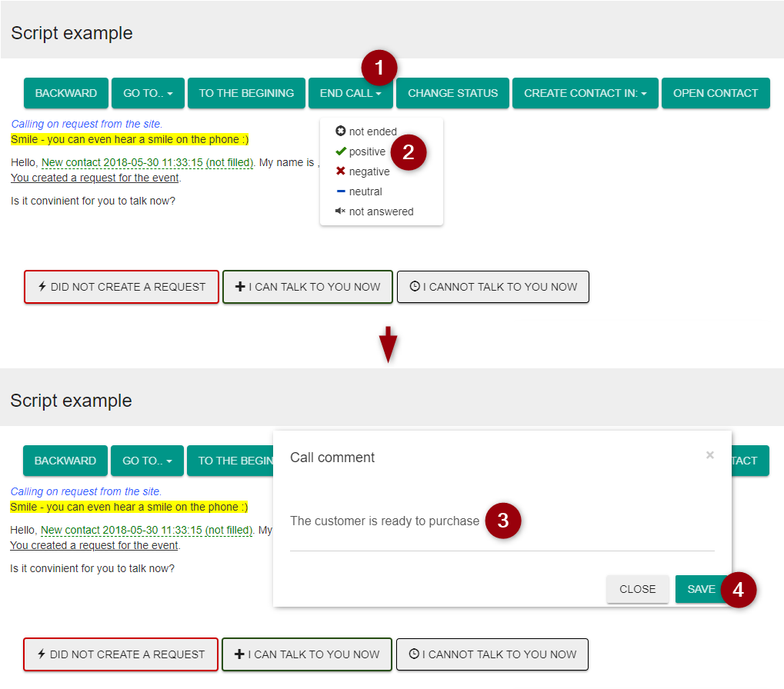Click the X icon closing Call comment dialog
The width and height of the screenshot is (784, 689).
tap(710, 455)
